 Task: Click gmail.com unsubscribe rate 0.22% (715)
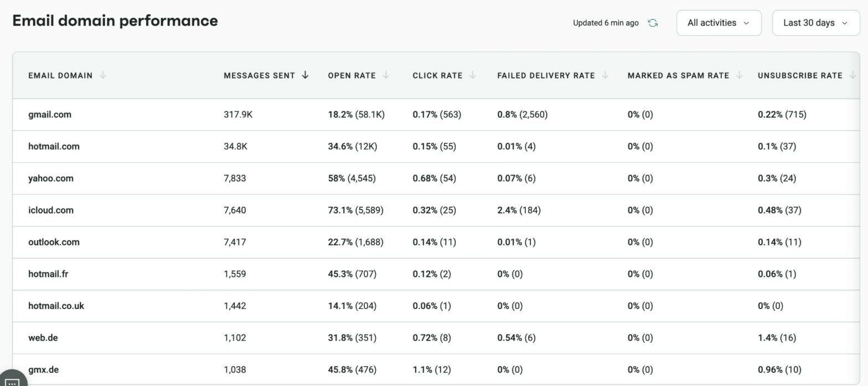[x=782, y=115]
